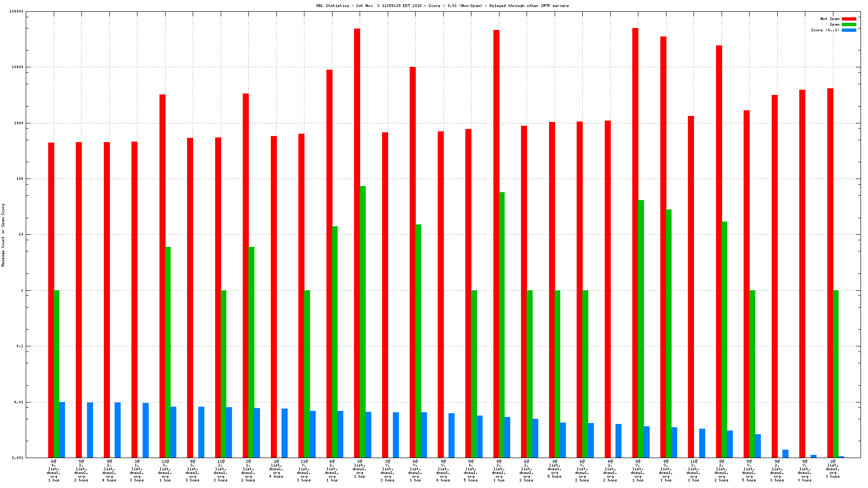Click the blue bar above '5@ 2.list.dnswl.org 2 hops'
Viewport: 868px width, 488px height.
click(x=90, y=430)
